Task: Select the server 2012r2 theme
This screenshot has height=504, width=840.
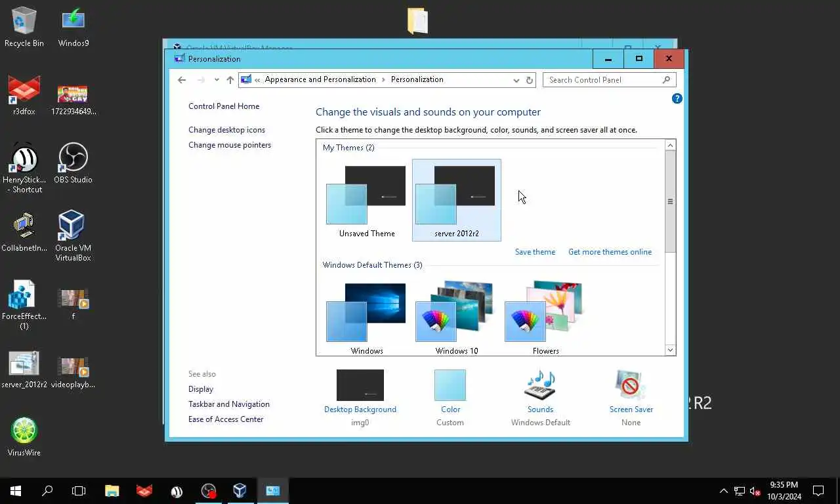Action: click(456, 200)
